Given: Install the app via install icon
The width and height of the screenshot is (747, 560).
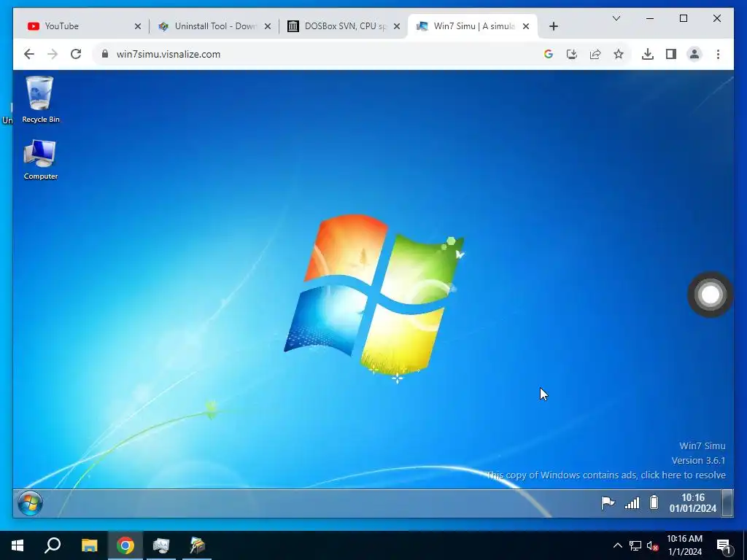Looking at the screenshot, I should (x=572, y=54).
